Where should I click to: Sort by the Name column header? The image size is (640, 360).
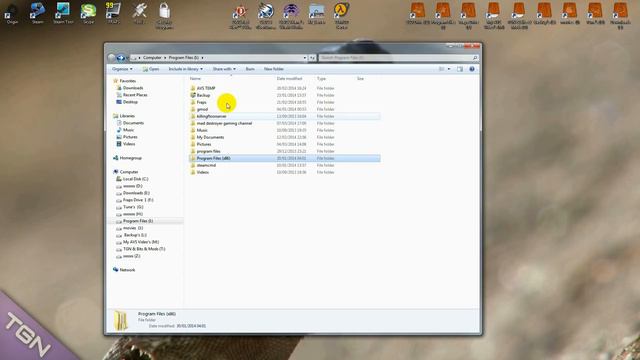click(x=195, y=78)
